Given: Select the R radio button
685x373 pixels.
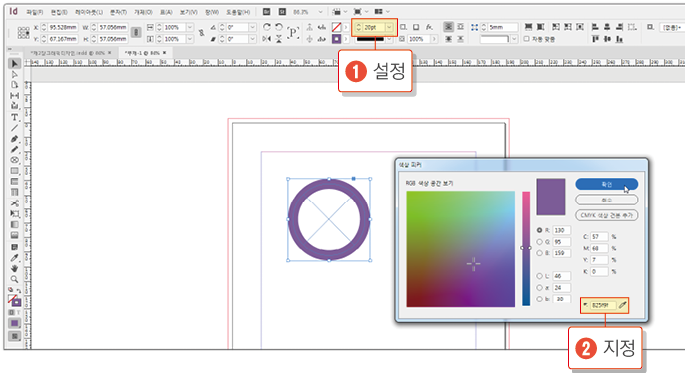Looking at the screenshot, I should tap(540, 230).
